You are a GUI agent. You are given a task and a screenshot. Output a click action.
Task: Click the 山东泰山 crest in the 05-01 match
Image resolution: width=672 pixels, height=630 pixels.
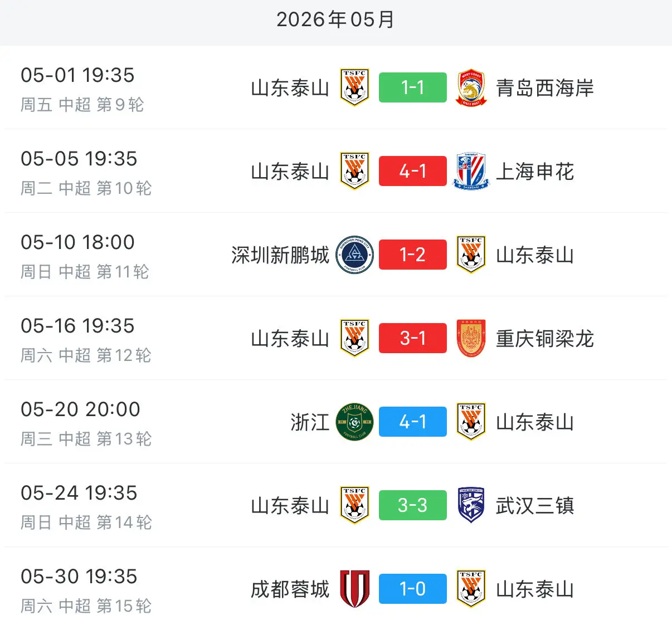[355, 87]
